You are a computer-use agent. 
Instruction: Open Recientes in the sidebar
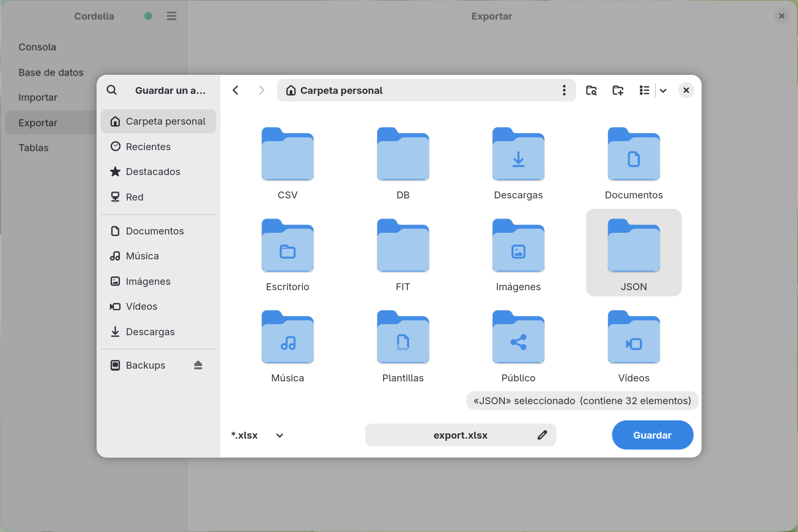point(158,146)
